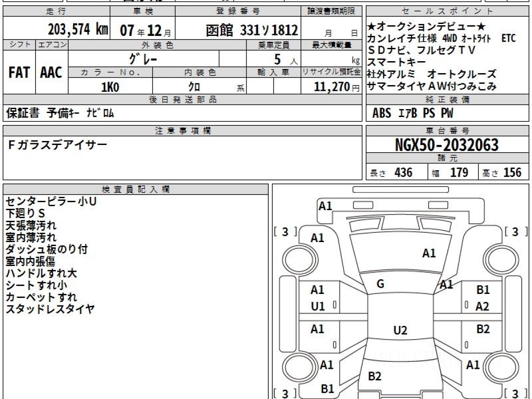The width and height of the screenshot is (532, 399).
Task: Click the width value 179
Action: (x=459, y=172)
